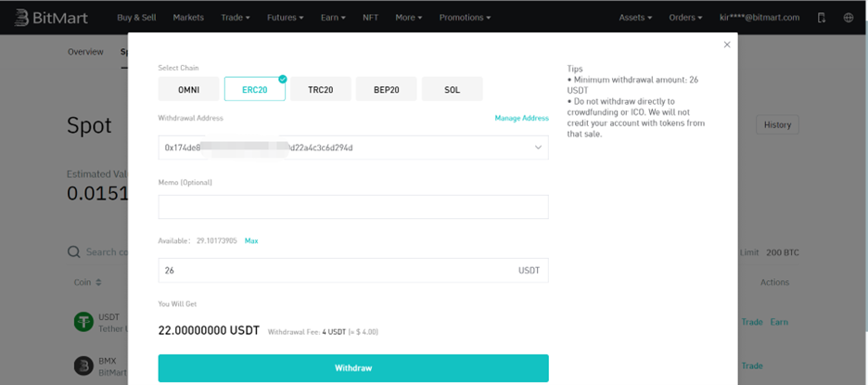Open the Assets dropdown menu

click(x=635, y=18)
